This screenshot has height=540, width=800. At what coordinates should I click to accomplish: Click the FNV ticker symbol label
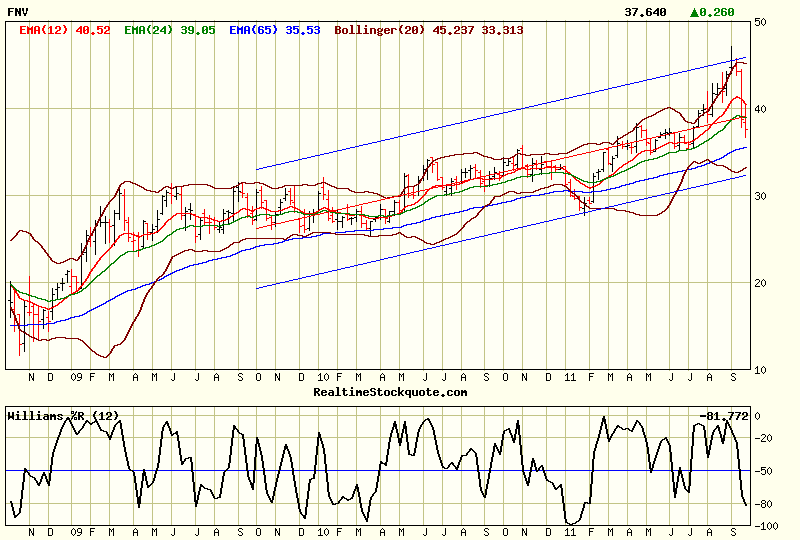[20, 13]
